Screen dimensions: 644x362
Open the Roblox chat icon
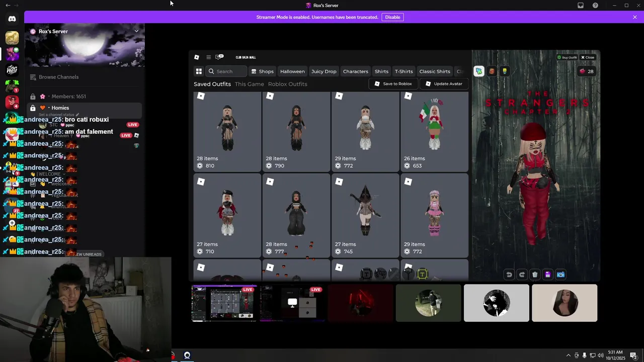(219, 57)
